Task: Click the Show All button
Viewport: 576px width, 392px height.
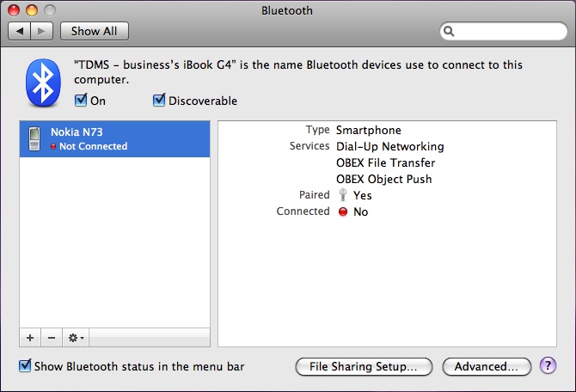Action: pos(95,31)
